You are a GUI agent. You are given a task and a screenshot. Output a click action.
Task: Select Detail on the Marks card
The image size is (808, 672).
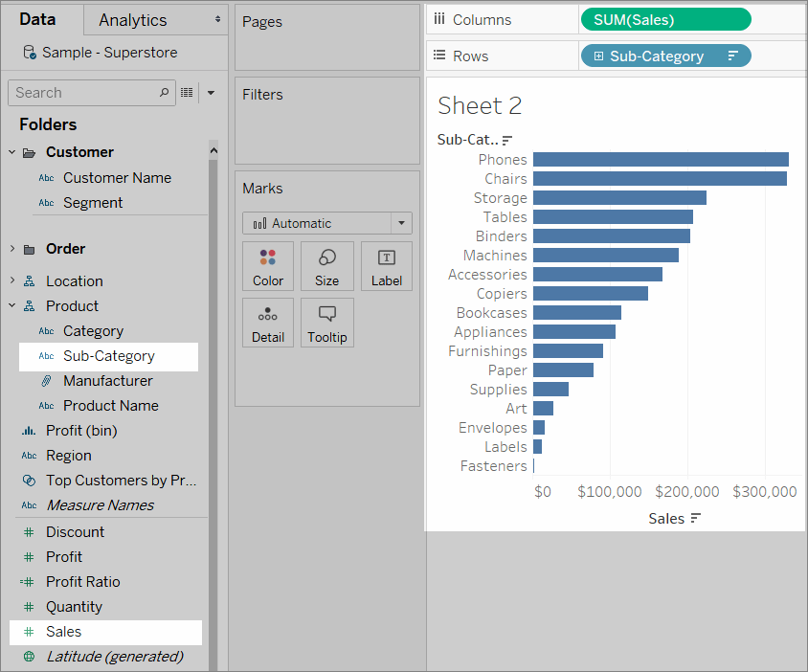coord(268,323)
